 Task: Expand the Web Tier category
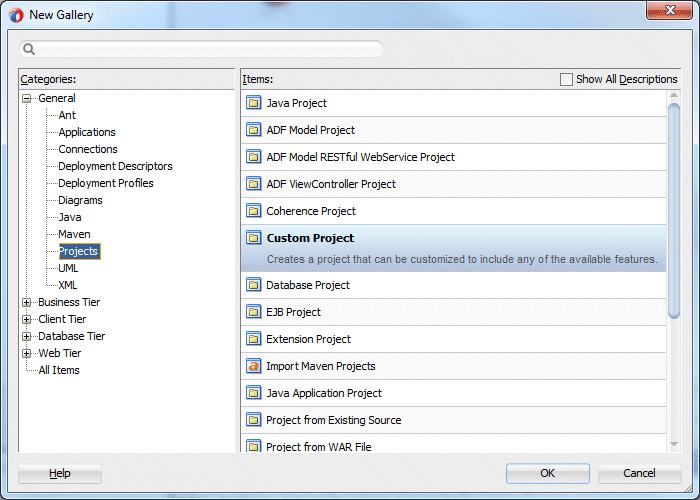coord(27,353)
